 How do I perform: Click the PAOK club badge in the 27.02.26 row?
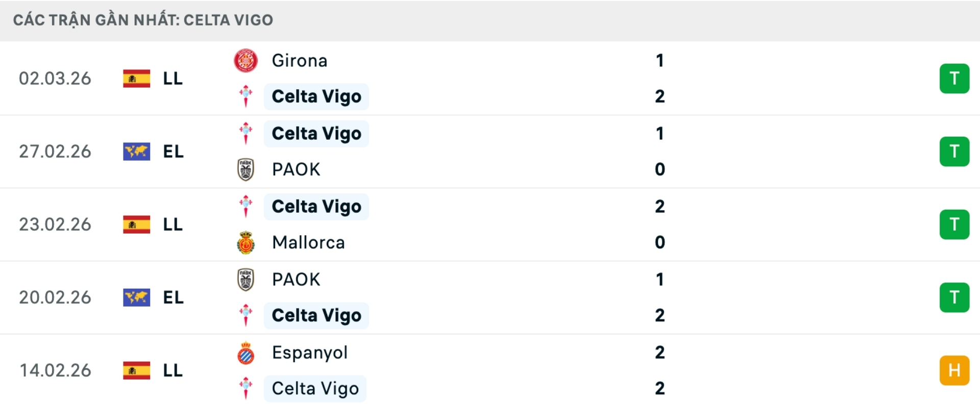tap(246, 169)
